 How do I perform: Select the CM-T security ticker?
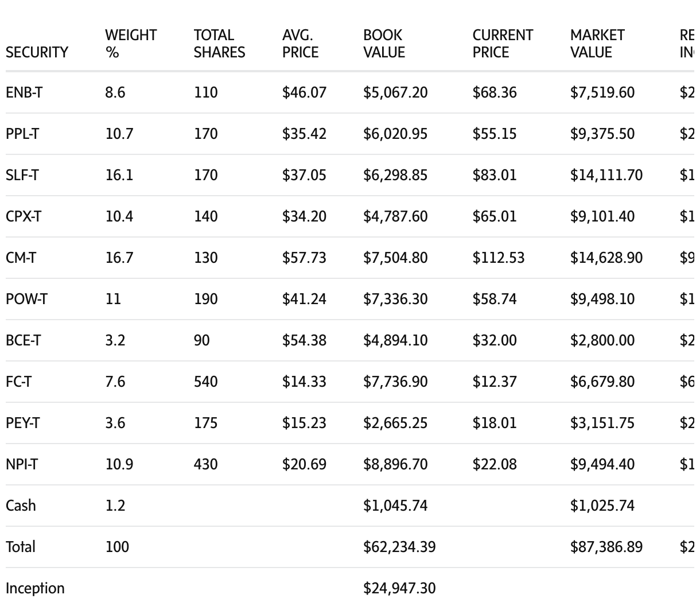pyautogui.click(x=21, y=258)
